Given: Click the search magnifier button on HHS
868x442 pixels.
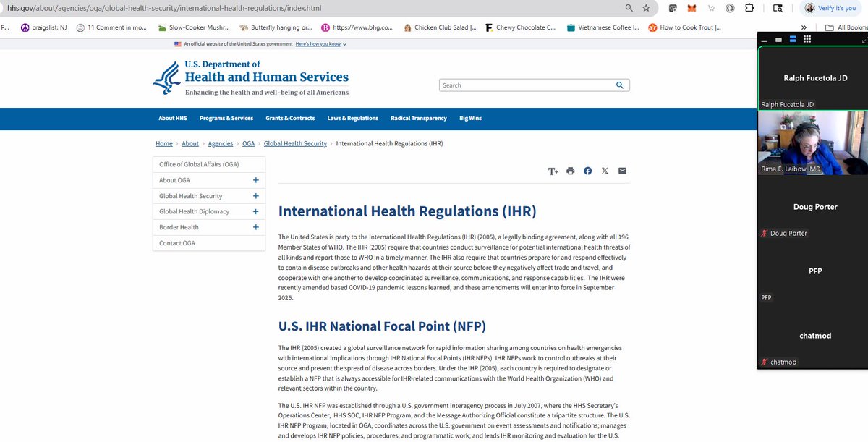Looking at the screenshot, I should pyautogui.click(x=620, y=85).
